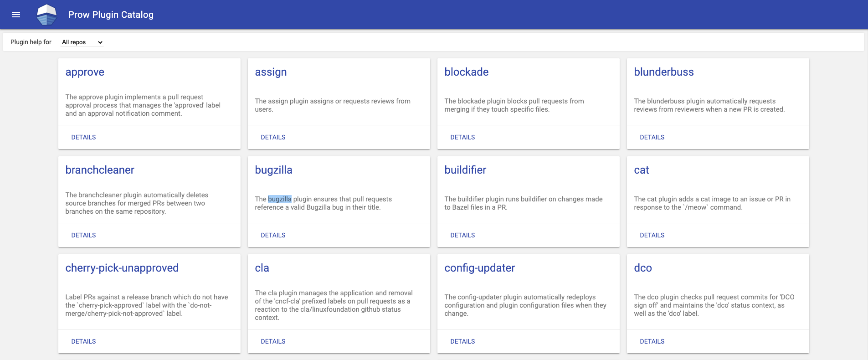Open DETAILS for the cherry-pick-unapproved plugin
This screenshot has height=360, width=868.
pos(83,341)
